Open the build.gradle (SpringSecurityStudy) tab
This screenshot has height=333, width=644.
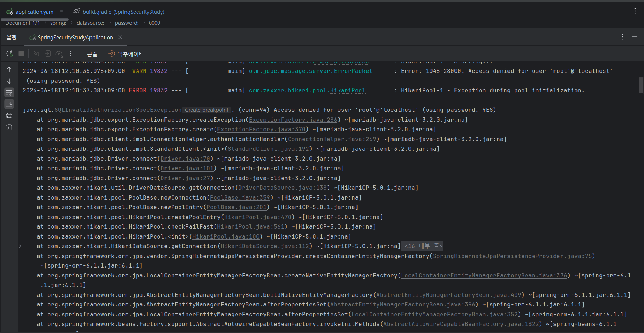coord(119,12)
